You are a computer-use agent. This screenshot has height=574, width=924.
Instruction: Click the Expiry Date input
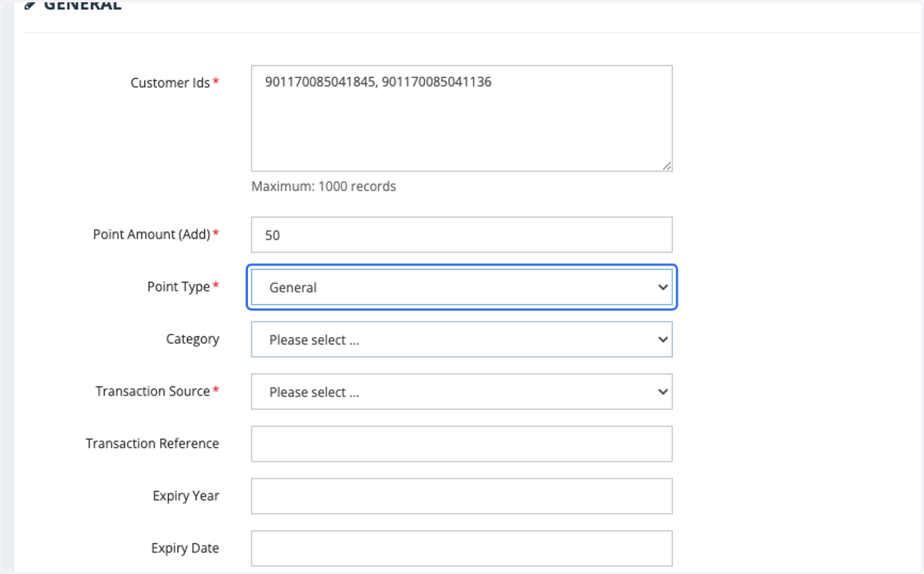coord(461,549)
